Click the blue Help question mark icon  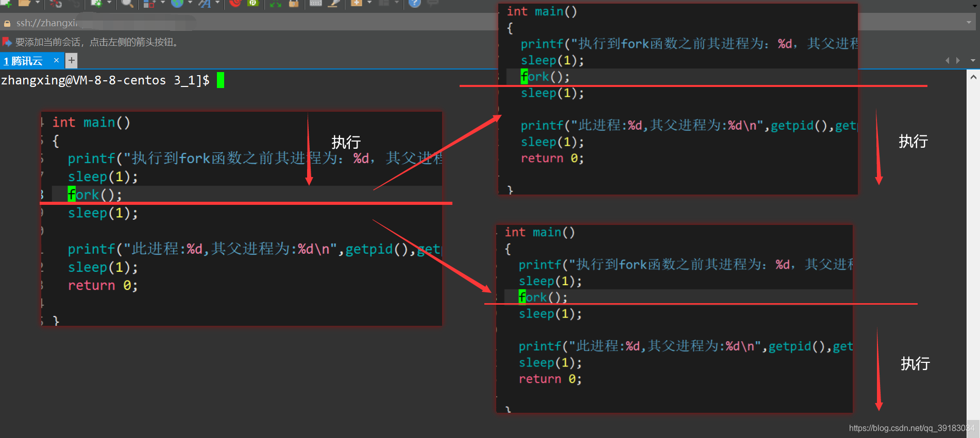[415, 3]
